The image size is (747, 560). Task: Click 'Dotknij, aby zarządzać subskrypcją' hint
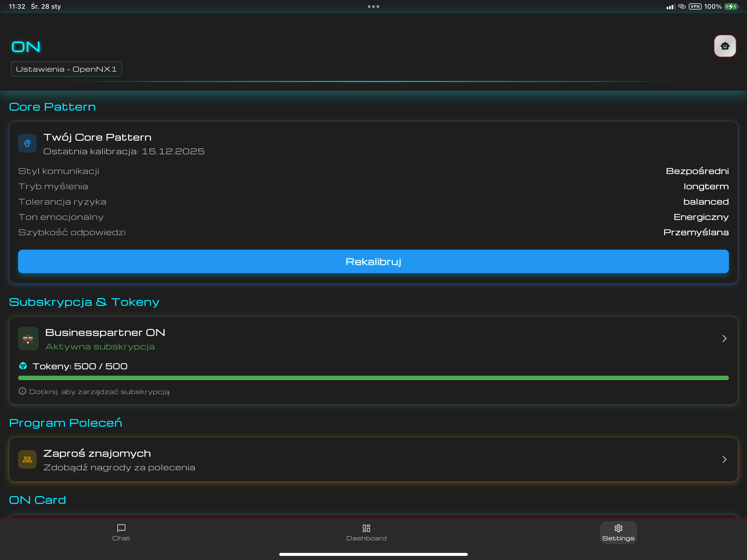[x=99, y=392]
